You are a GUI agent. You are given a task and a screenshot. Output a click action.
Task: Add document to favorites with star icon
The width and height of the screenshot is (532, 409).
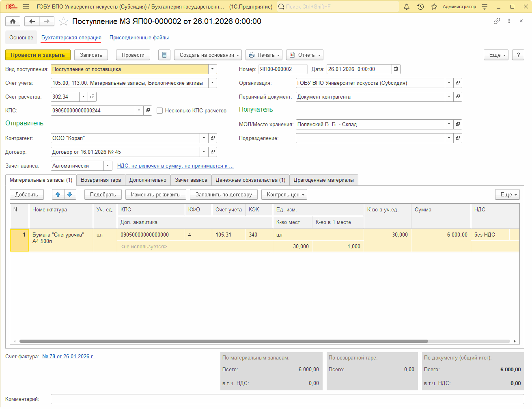point(63,22)
